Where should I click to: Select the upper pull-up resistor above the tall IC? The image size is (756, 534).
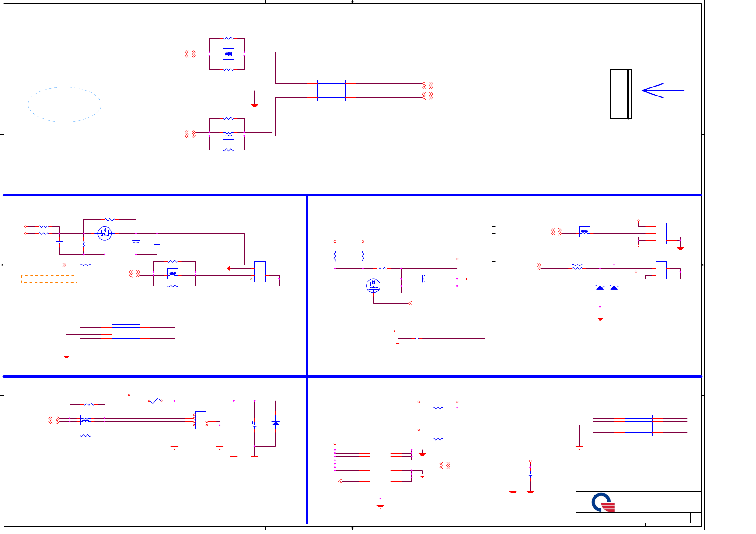(x=438, y=408)
